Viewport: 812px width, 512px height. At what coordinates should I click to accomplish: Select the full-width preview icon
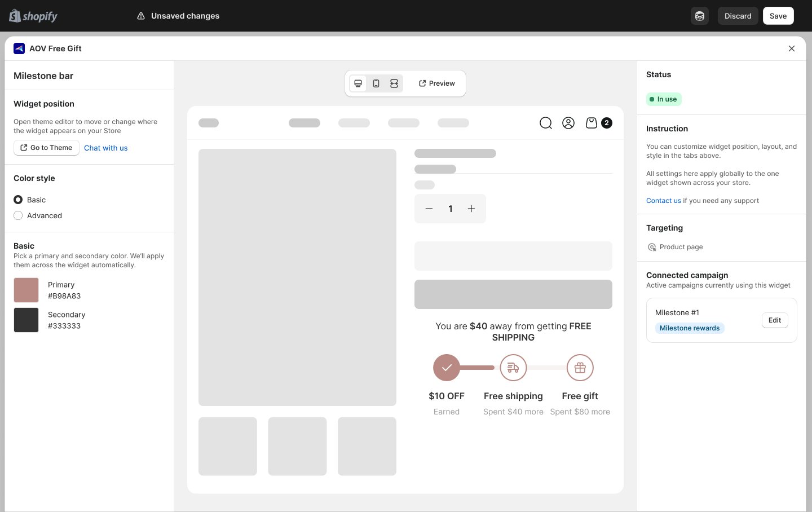coord(394,83)
